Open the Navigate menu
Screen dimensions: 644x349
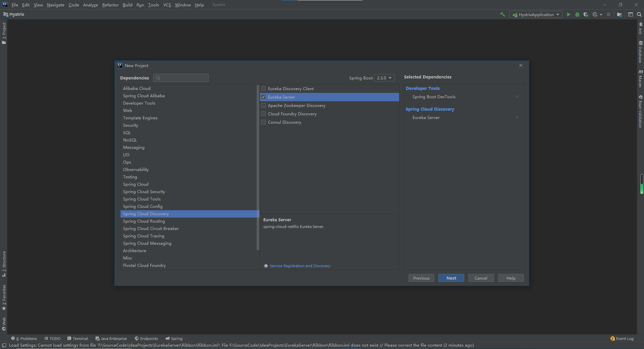tap(56, 5)
